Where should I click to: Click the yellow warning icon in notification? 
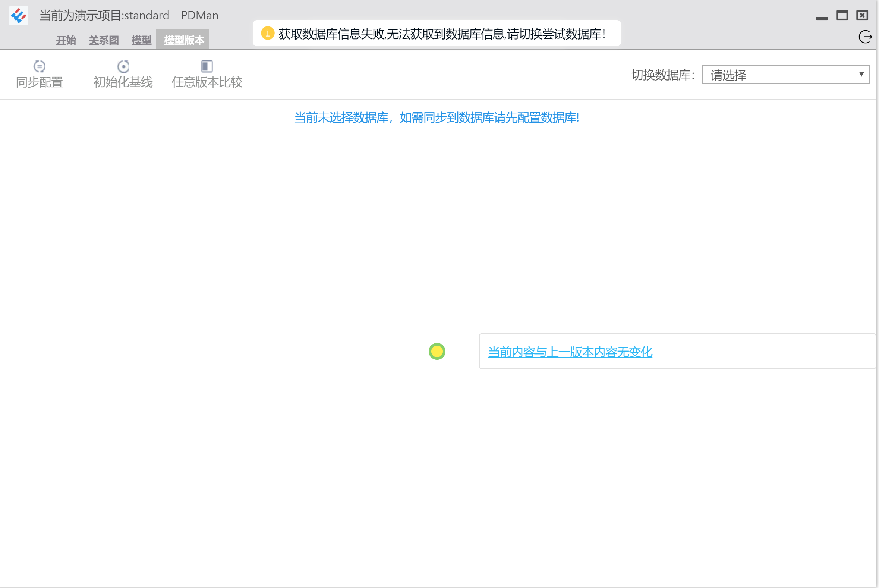click(267, 34)
